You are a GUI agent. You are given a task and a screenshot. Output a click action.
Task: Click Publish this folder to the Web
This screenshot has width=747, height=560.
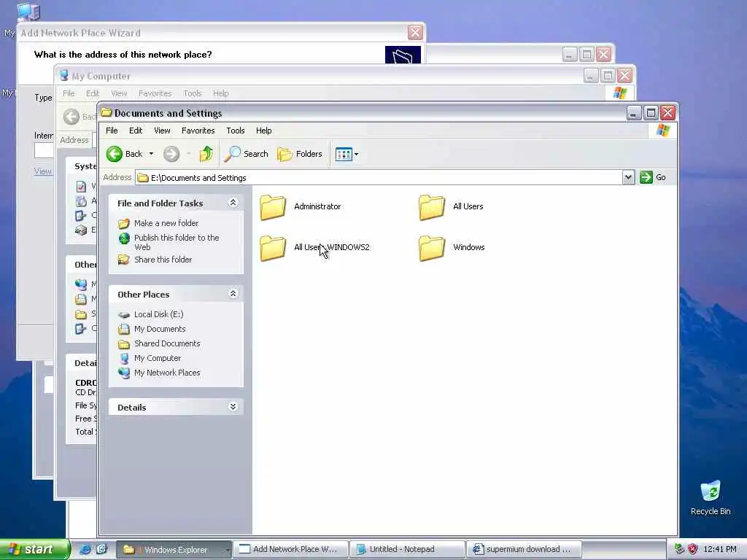177,242
